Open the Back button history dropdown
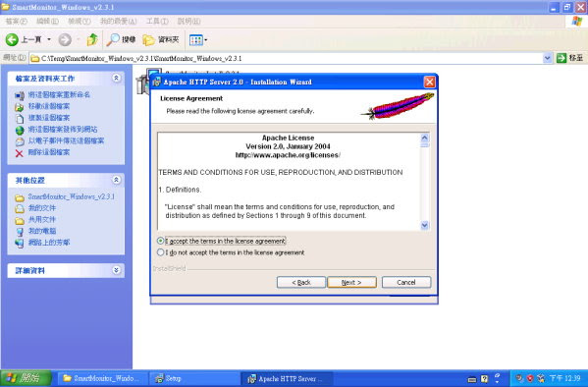The width and height of the screenshot is (588, 387). click(49, 39)
